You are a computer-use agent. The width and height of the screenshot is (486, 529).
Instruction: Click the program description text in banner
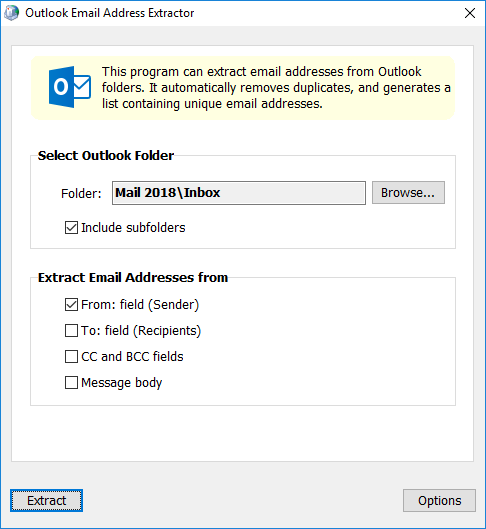276,88
